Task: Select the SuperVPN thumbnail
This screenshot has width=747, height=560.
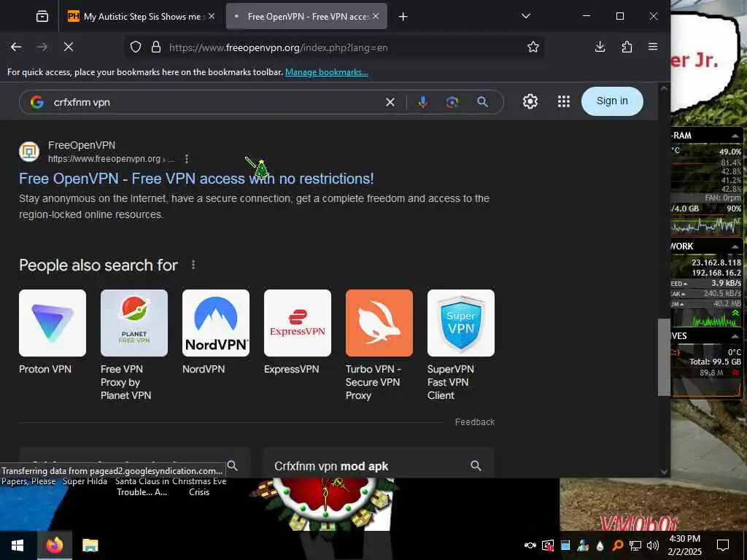Action: [x=461, y=323]
